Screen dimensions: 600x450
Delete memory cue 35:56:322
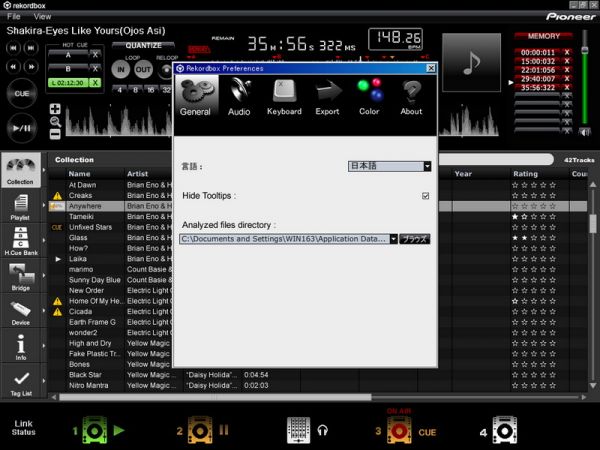coord(567,88)
